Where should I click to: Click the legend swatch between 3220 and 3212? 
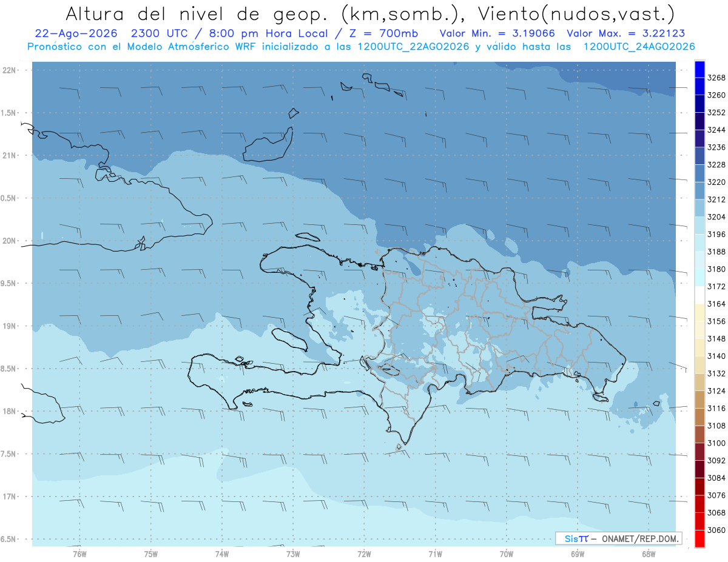[x=699, y=191]
